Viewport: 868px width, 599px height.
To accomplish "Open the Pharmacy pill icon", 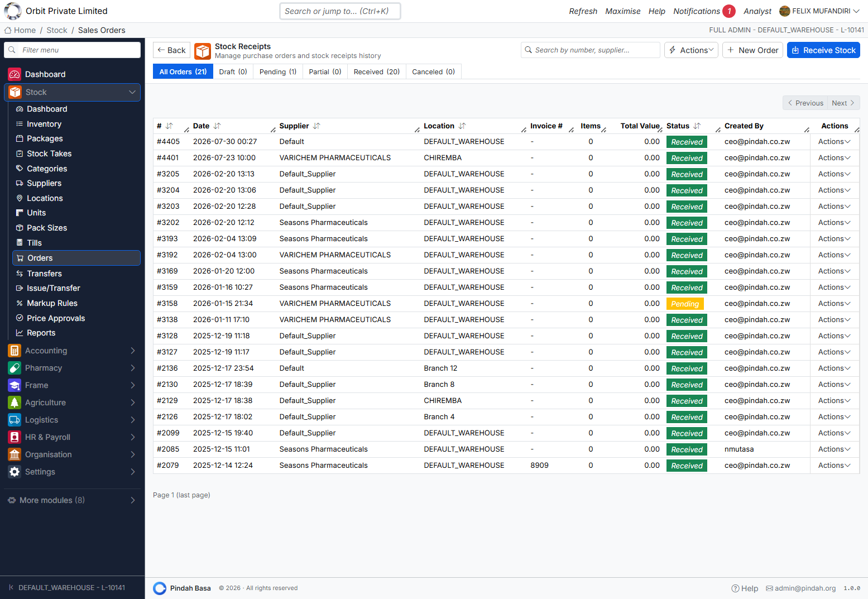I will tap(15, 368).
